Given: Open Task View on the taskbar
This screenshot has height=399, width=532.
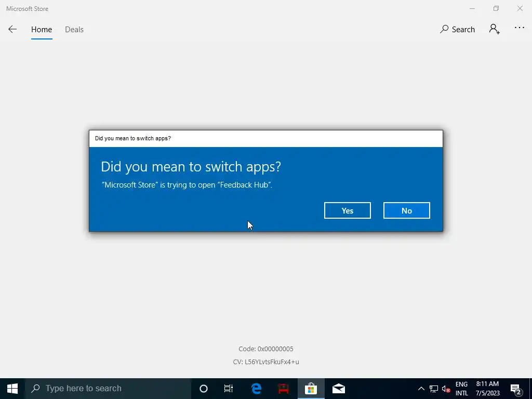Looking at the screenshot, I should 229,389.
